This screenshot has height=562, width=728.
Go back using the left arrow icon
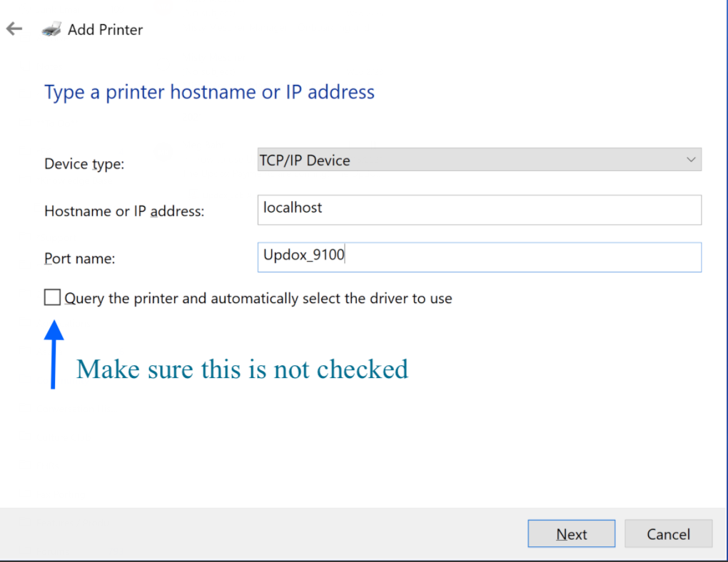[x=14, y=29]
